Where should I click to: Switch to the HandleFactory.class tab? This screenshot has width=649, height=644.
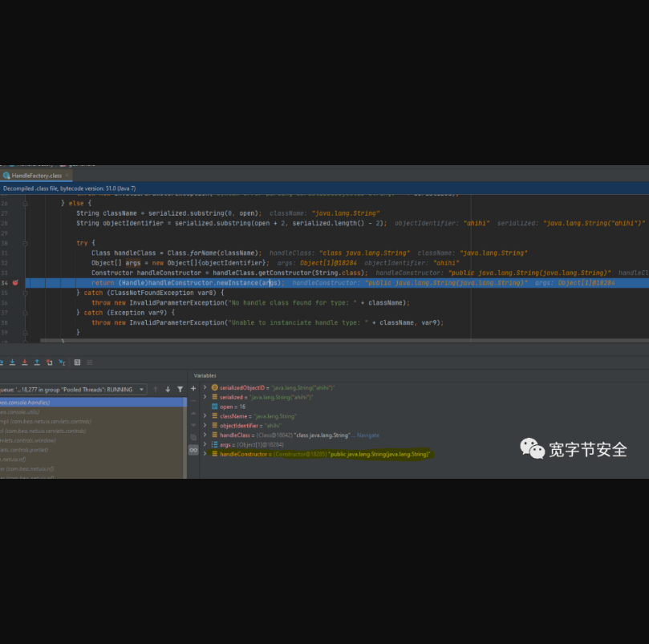pyautogui.click(x=36, y=175)
